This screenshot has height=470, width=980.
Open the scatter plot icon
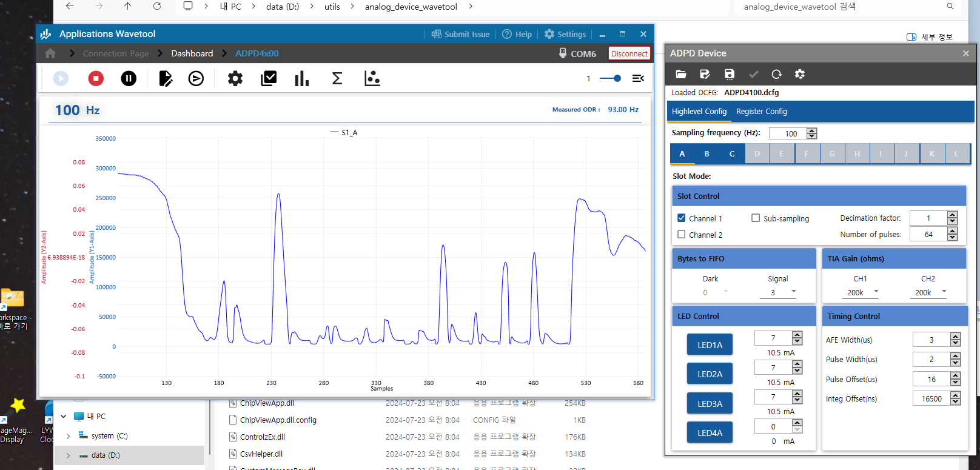click(372, 78)
